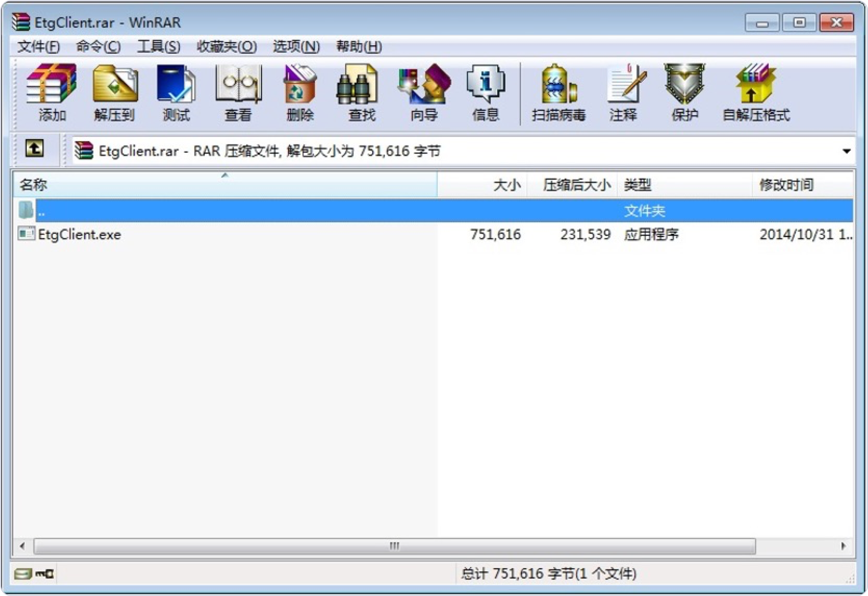Close the WinRAR window
The width and height of the screenshot is (868, 596).
pos(837,23)
